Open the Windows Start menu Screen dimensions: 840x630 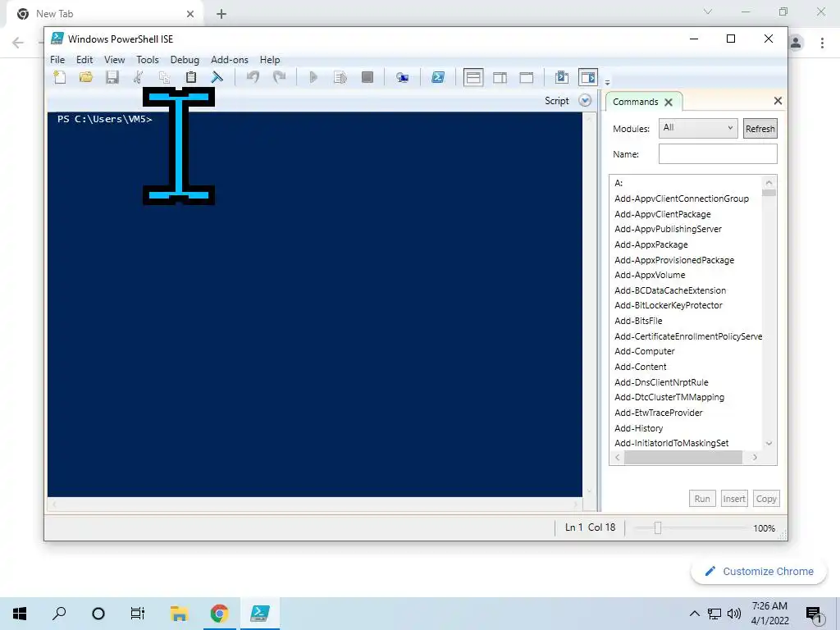[20, 614]
